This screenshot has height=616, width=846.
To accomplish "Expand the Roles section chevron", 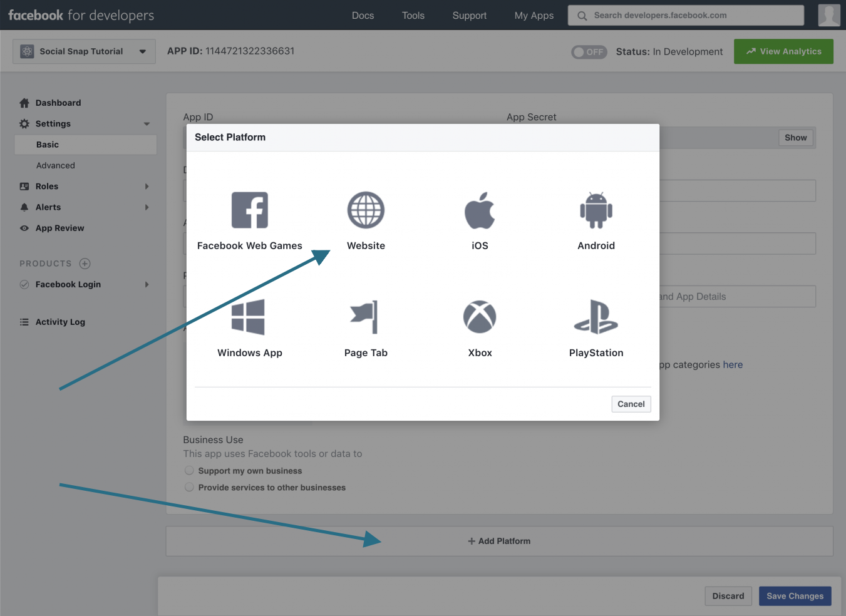I will [x=147, y=186].
